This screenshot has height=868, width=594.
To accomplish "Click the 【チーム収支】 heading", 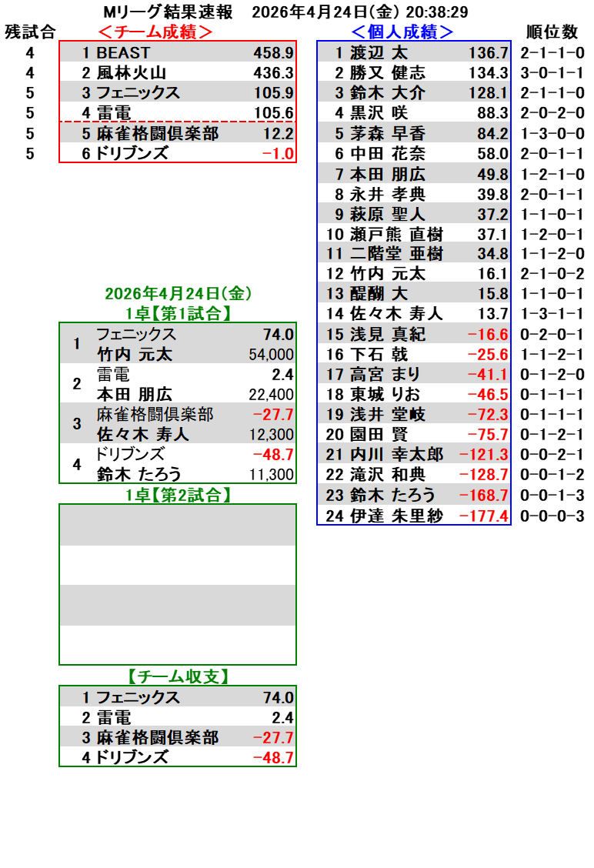I will (x=178, y=676).
